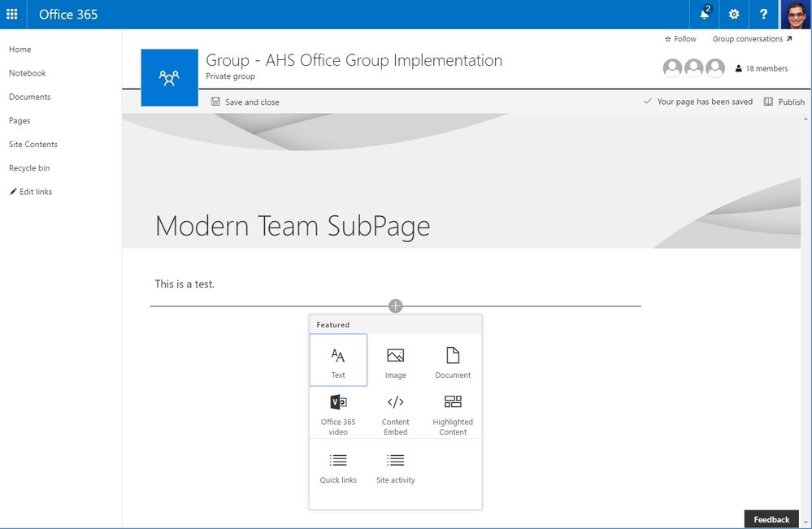Click the plus add web part button
The image size is (812, 529).
(395, 306)
